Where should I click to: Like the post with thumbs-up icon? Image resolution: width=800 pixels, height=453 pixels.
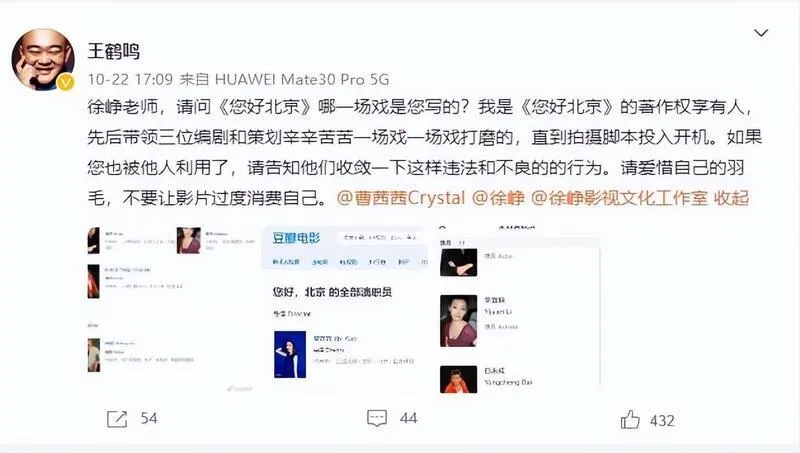630,419
